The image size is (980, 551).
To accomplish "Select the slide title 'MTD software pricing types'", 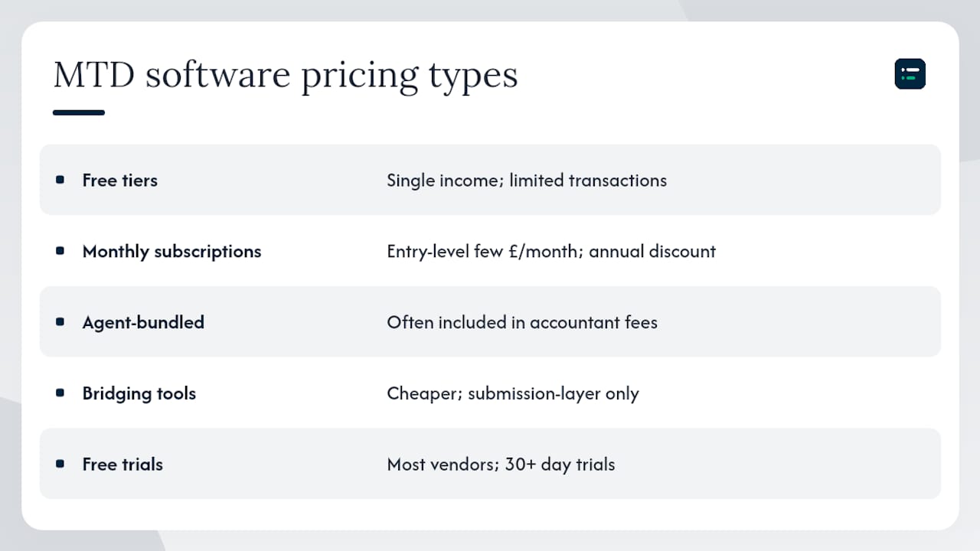I will (x=286, y=76).
